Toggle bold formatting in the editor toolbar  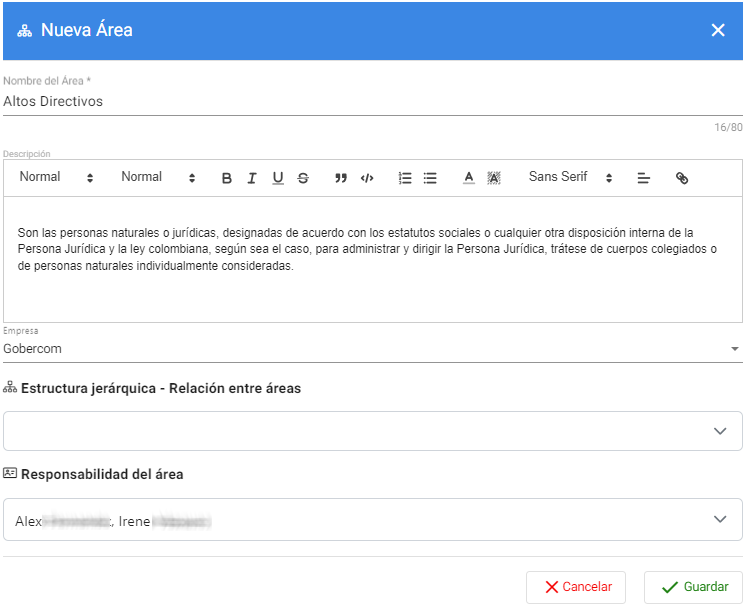point(227,178)
